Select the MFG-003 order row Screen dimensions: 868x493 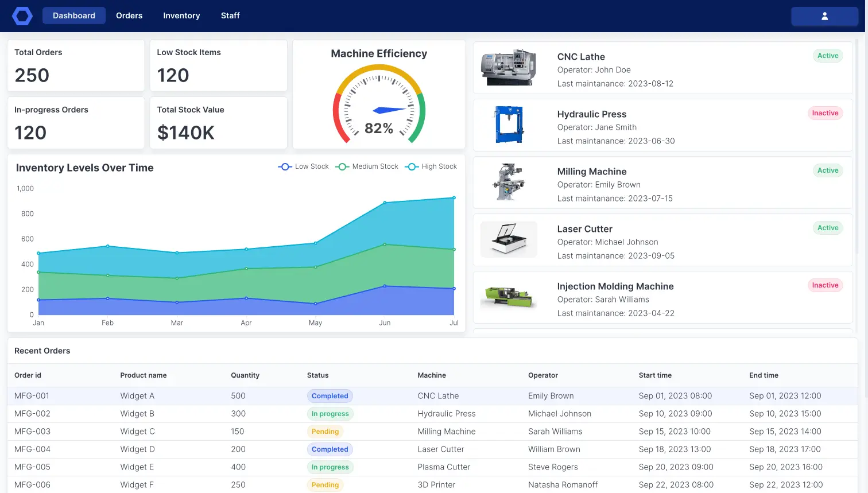230,431
